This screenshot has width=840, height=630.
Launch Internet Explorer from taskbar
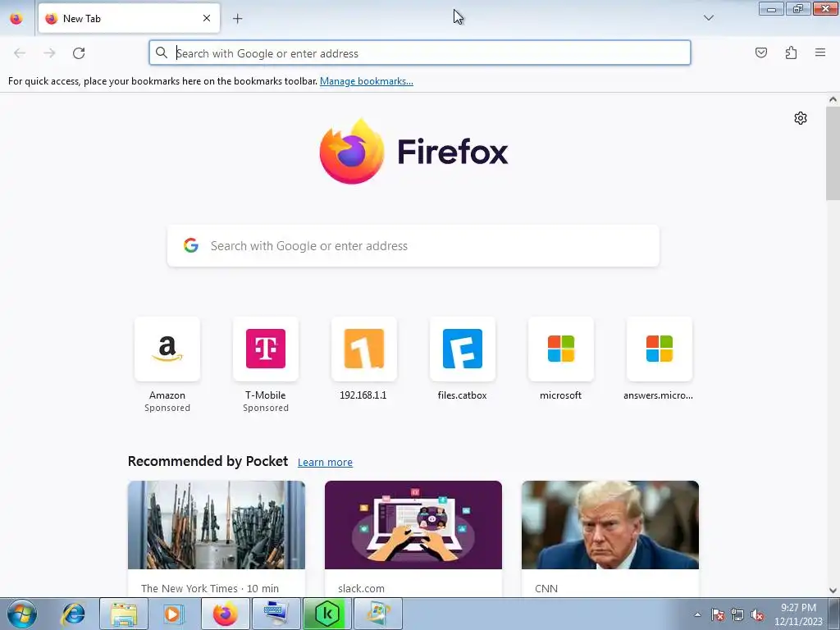[73, 614]
